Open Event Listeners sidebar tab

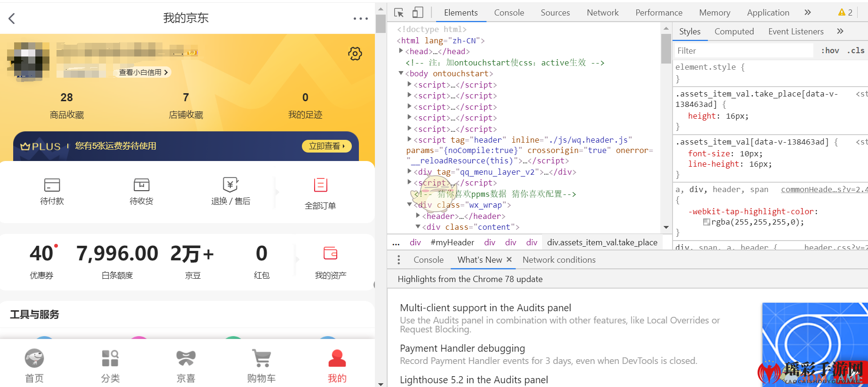pos(796,32)
